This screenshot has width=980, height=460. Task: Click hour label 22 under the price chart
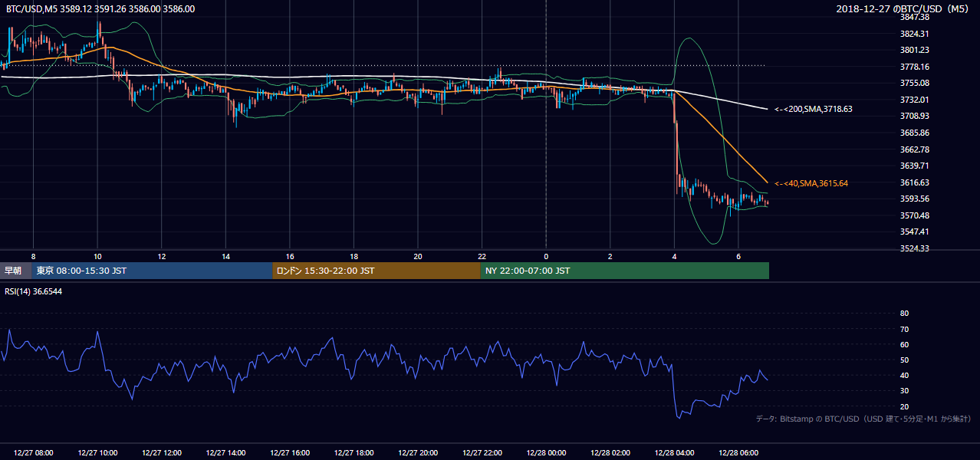[482, 255]
